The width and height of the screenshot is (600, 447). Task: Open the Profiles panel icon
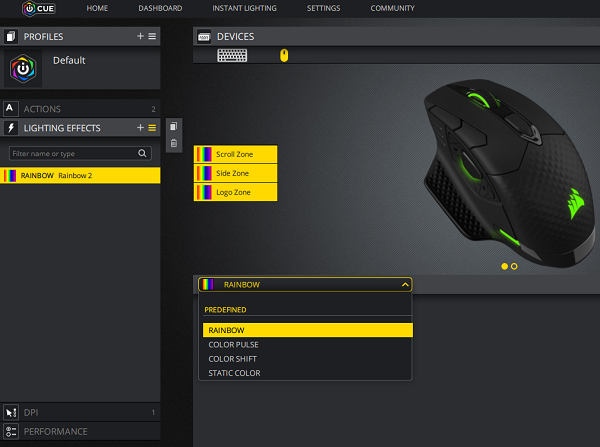point(11,36)
